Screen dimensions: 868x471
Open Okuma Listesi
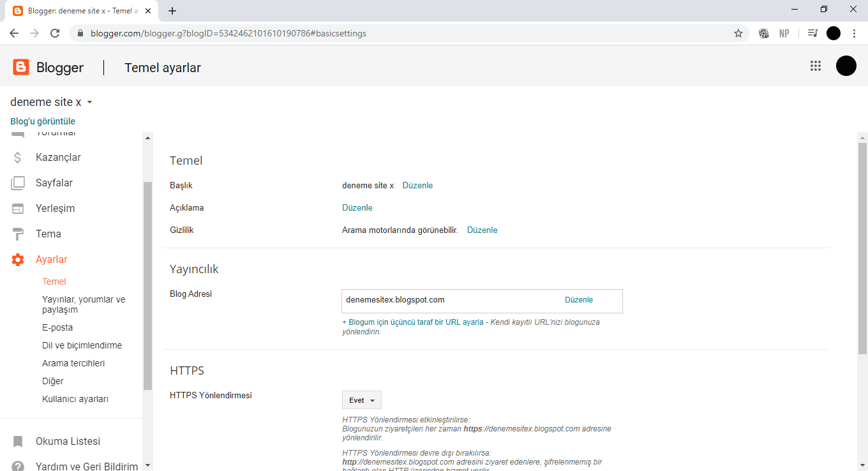tap(68, 442)
